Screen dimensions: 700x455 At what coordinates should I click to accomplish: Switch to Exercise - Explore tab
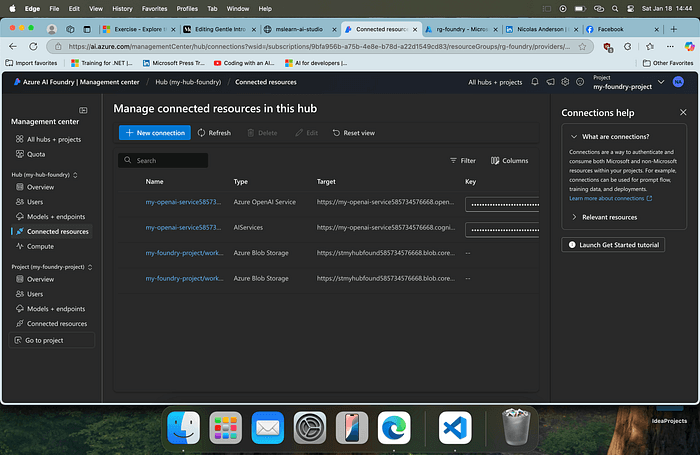tap(138, 29)
